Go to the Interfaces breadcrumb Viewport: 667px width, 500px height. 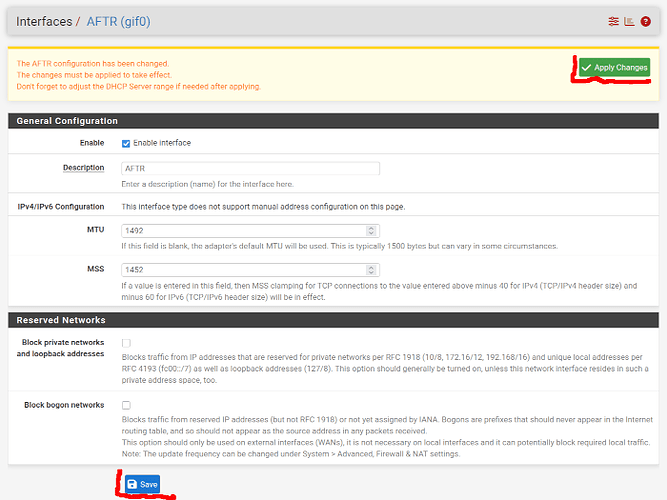point(44,22)
